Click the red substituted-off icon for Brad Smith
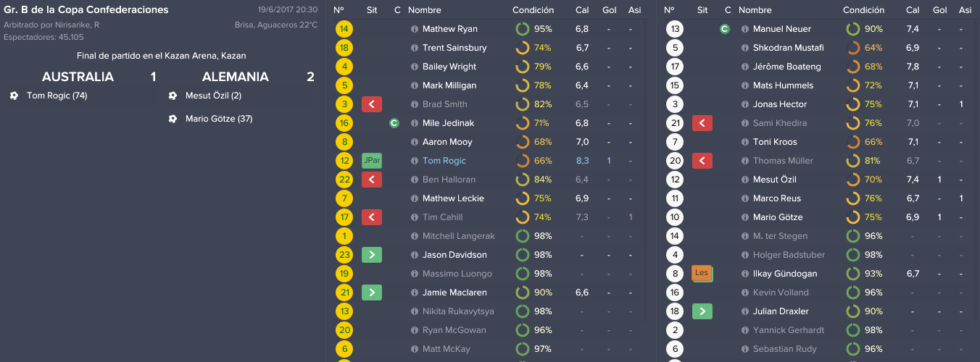 pos(372,104)
